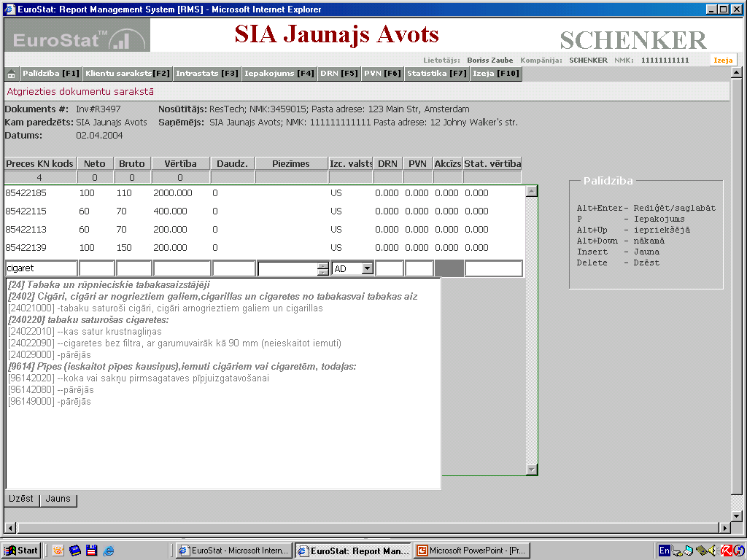Click the Preces KN kods column header
The width and height of the screenshot is (747, 560).
40,163
